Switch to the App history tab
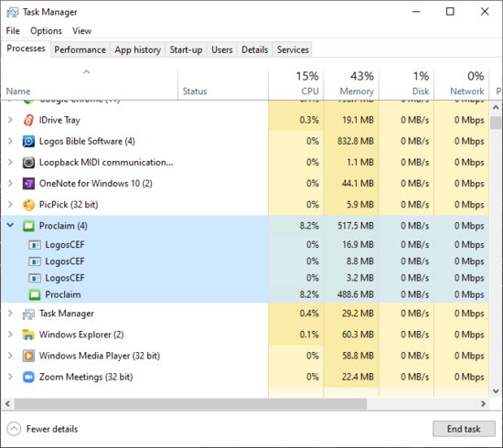503x448 pixels. [x=137, y=49]
